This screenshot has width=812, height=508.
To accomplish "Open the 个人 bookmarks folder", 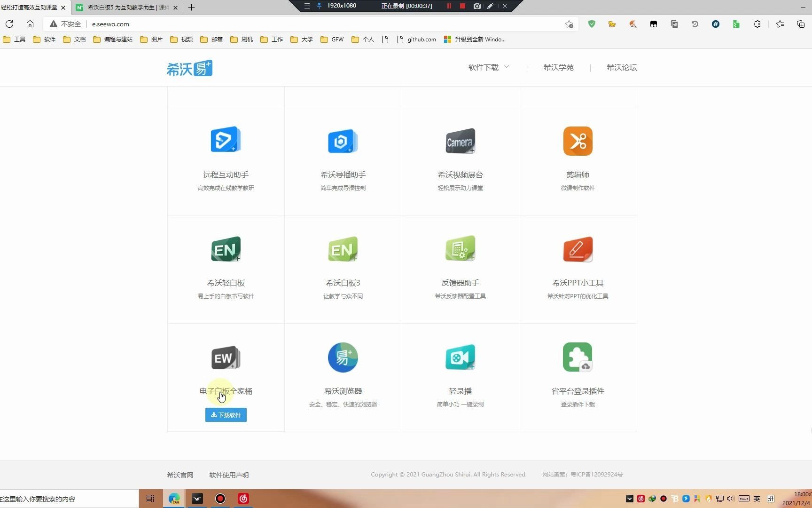I will pos(363,40).
